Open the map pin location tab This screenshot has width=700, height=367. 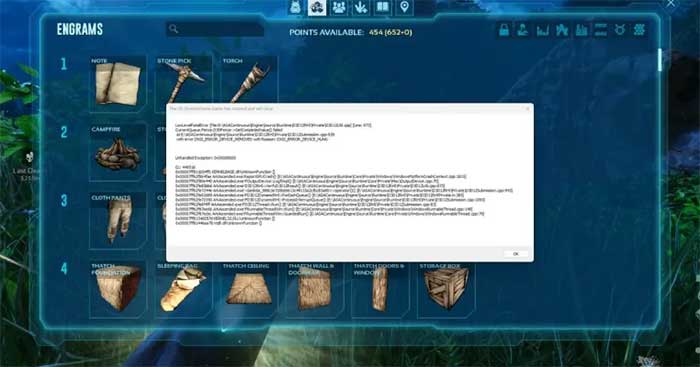404,7
